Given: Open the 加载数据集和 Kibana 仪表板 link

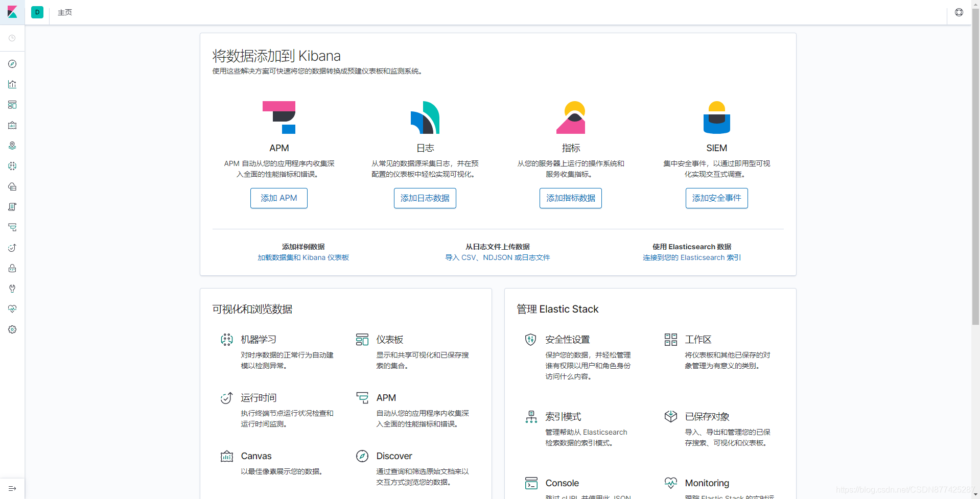Looking at the screenshot, I should (303, 257).
